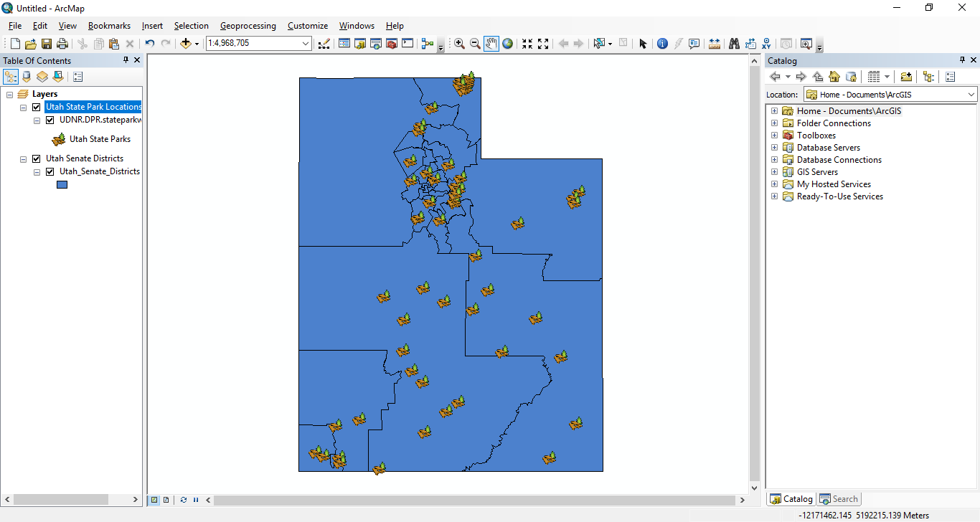This screenshot has height=522, width=980.
Task: Select My Hosted Services entry
Action: pos(834,184)
